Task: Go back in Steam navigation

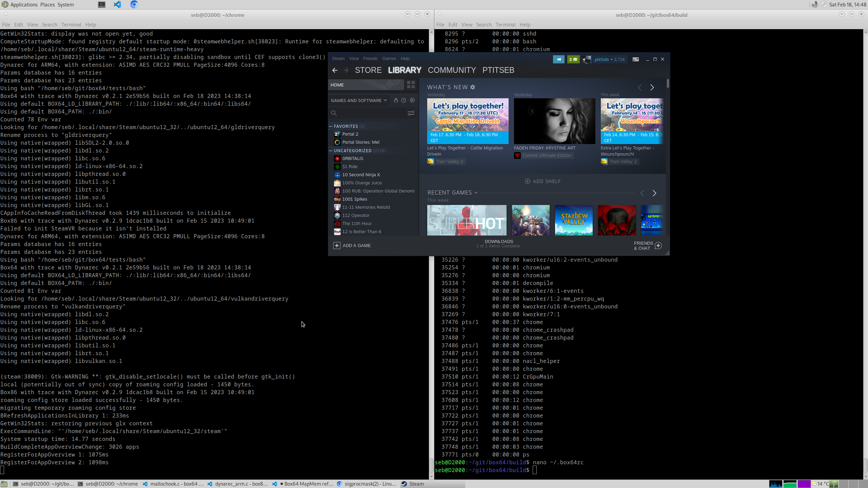Action: pyautogui.click(x=335, y=70)
